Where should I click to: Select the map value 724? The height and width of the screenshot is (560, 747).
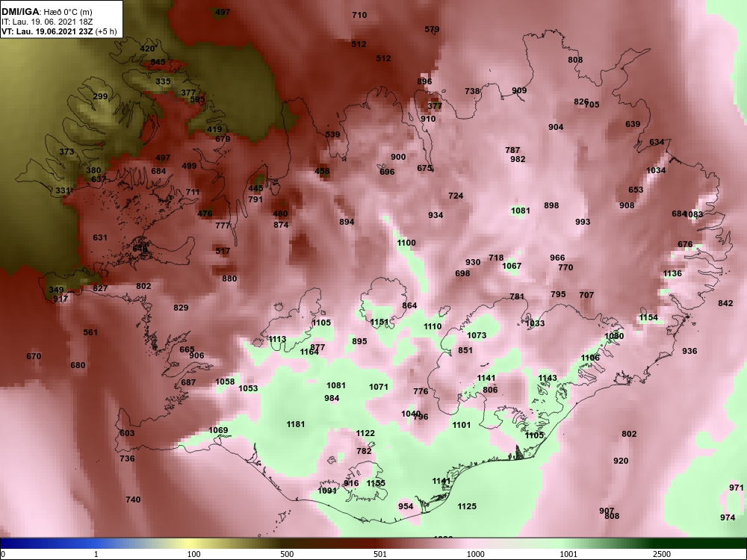tap(456, 196)
